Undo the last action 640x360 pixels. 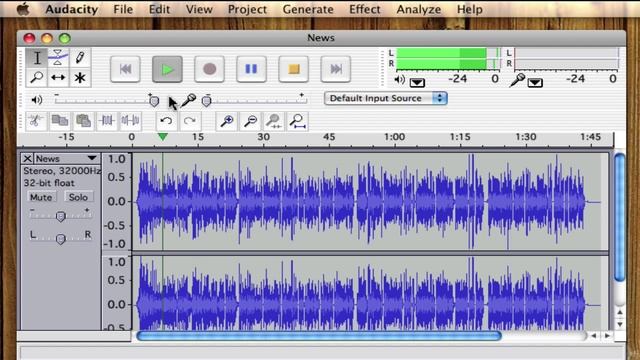pyautogui.click(x=167, y=121)
